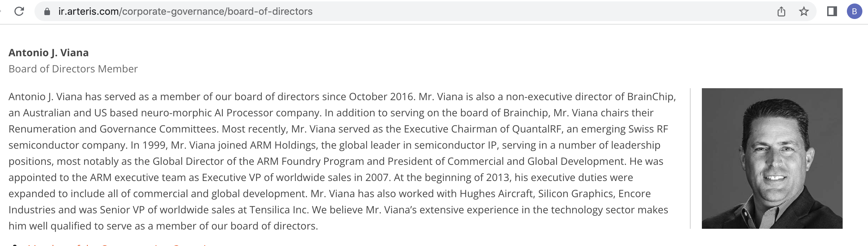Toggle the browser side panel icon
Image resolution: width=868 pixels, height=246 pixels.
click(x=832, y=12)
